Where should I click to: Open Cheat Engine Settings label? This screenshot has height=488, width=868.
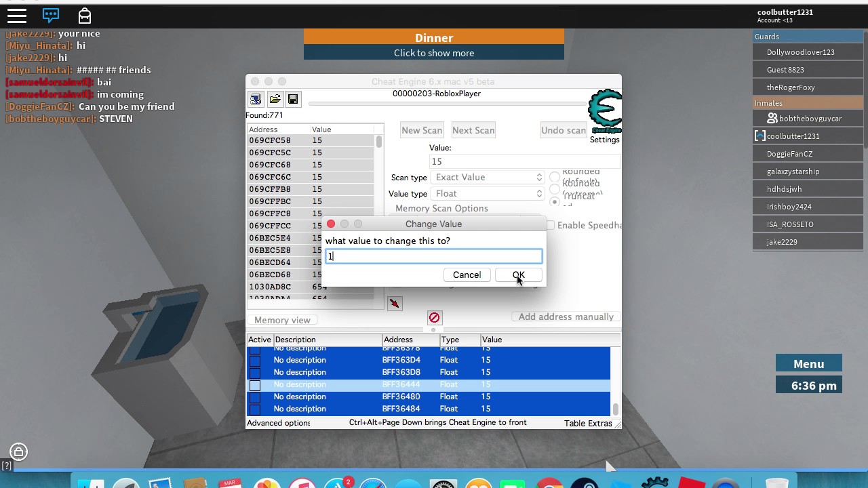tap(604, 140)
